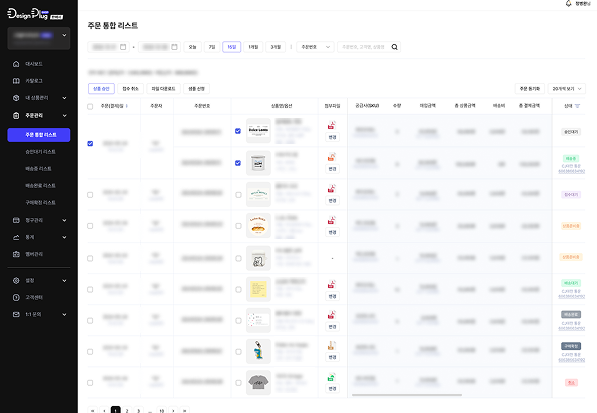Uncheck the product checkbox beside the Dolce logo thumbnail
This screenshot has height=413, width=597.
[x=238, y=131]
